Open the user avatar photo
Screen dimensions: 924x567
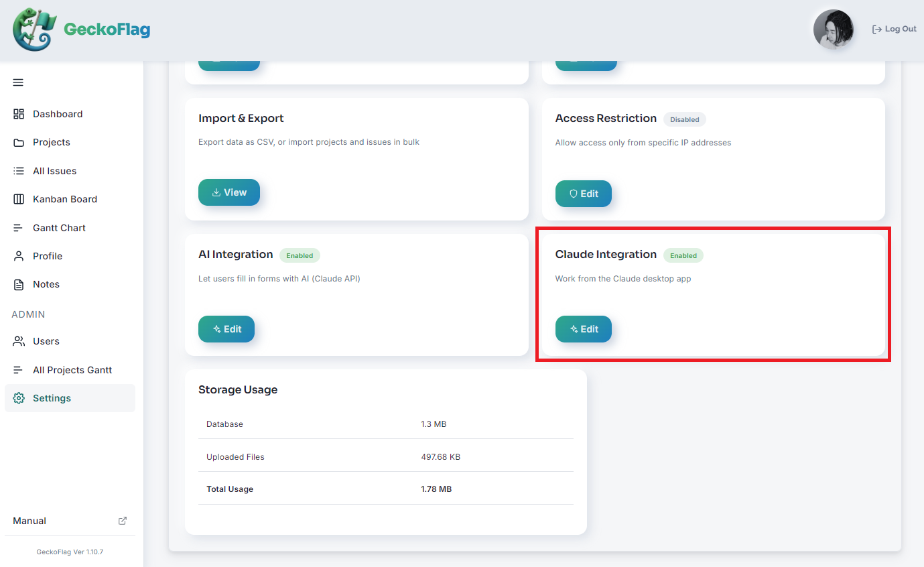(x=834, y=29)
